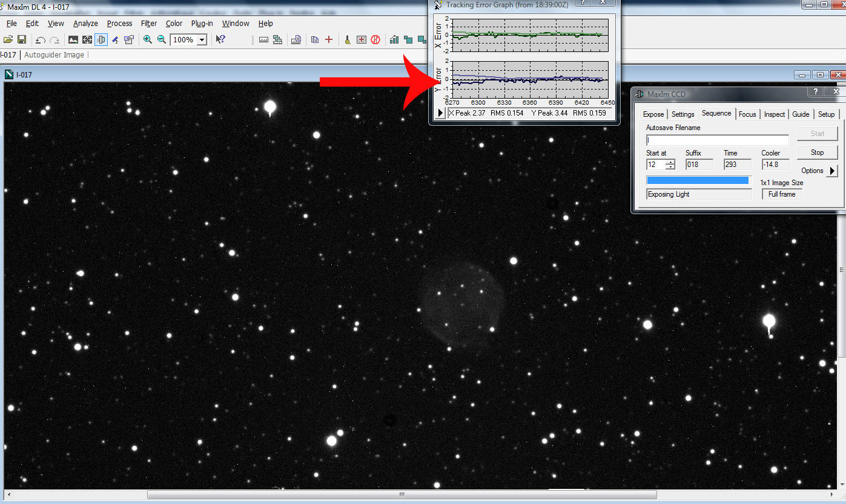Open zoom level dropdown showing 100%

[x=202, y=40]
